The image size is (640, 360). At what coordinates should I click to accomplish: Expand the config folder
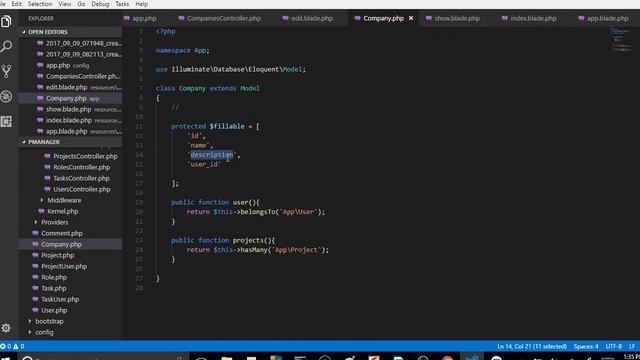(x=44, y=332)
